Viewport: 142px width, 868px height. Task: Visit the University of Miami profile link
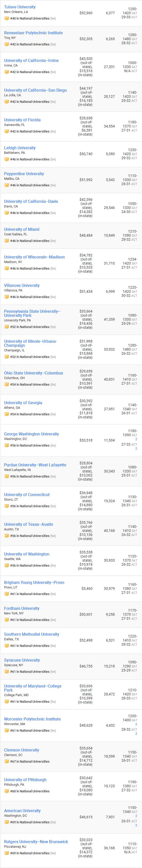click(22, 230)
